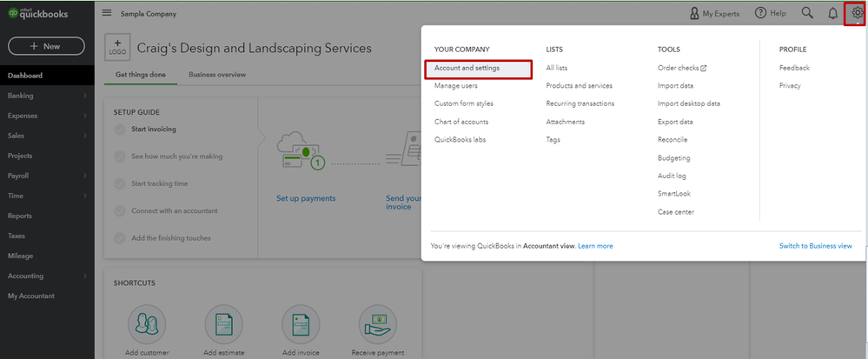Click Order checks tool
This screenshot has width=868, height=359.
[678, 68]
